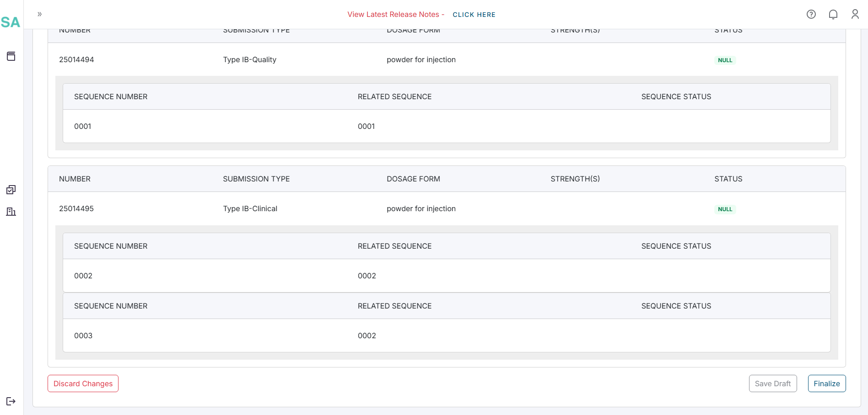Select submission number 25014494
This screenshot has height=415, width=868.
coord(76,59)
